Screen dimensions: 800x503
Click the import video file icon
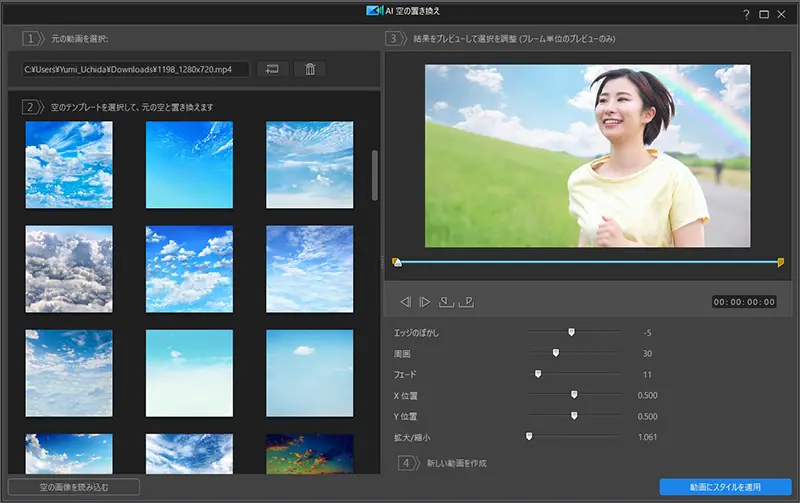(x=272, y=69)
